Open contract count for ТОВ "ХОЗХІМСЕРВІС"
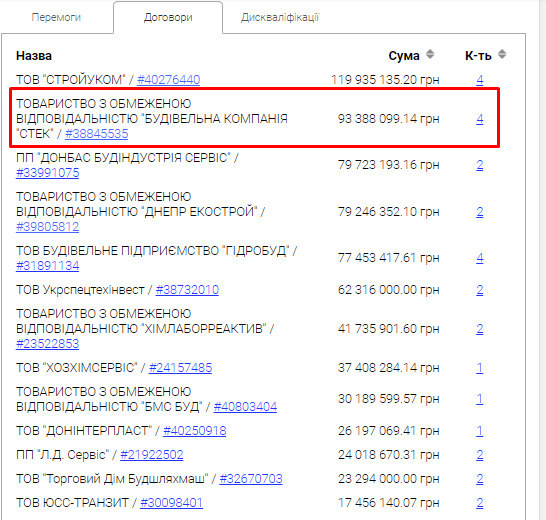 click(x=480, y=368)
